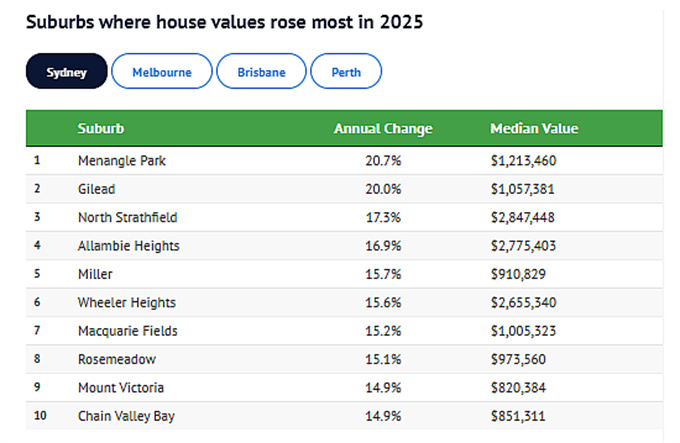Click the Macquarie Fields suburb name
Viewport: 680px width, 443px height.
(x=126, y=330)
